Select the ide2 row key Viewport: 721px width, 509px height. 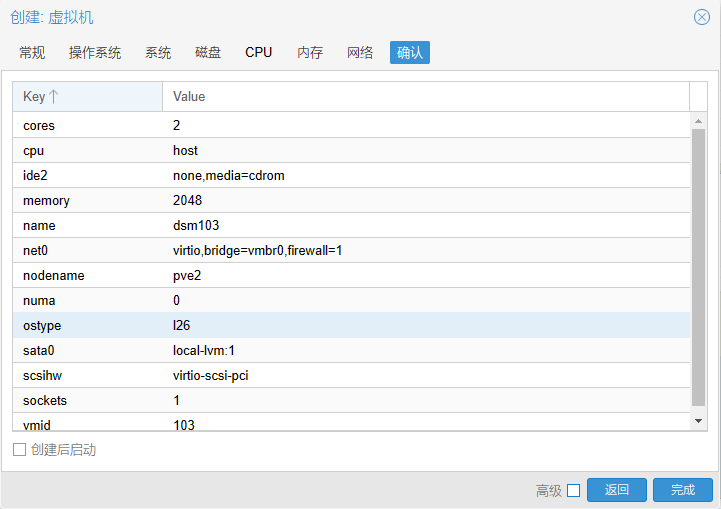pyautogui.click(x=35, y=176)
